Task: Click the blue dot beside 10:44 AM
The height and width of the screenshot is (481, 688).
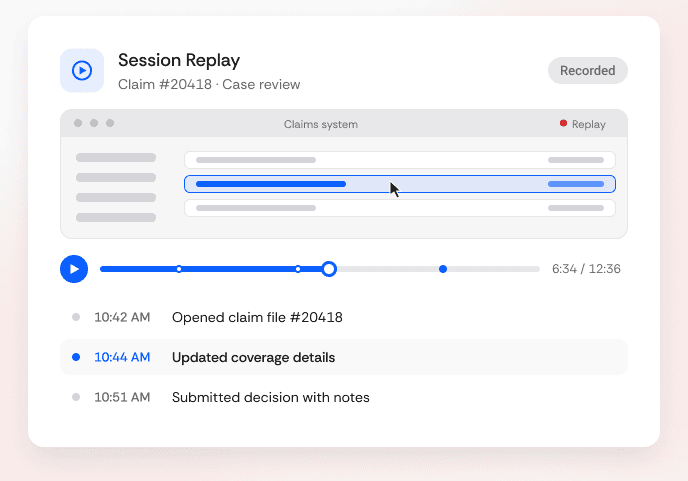Action: [76, 357]
